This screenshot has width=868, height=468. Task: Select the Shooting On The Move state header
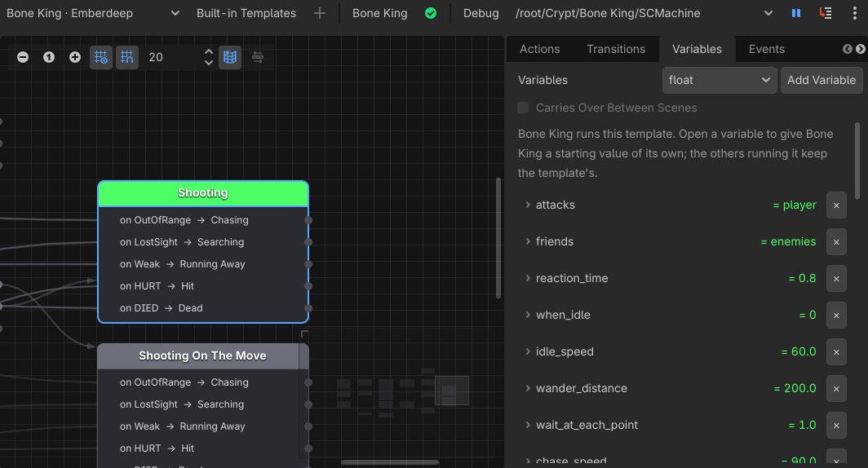tap(202, 355)
